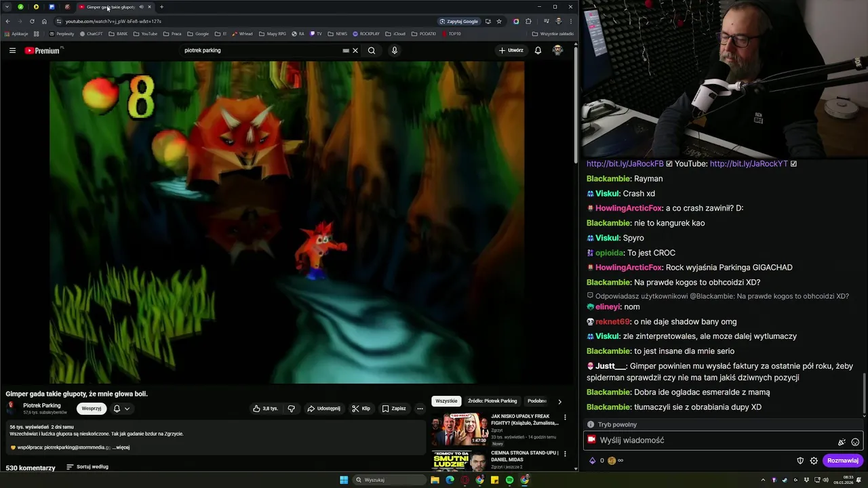Open the Utwórz create menu
Viewport: 868px width, 488px height.
(x=511, y=50)
